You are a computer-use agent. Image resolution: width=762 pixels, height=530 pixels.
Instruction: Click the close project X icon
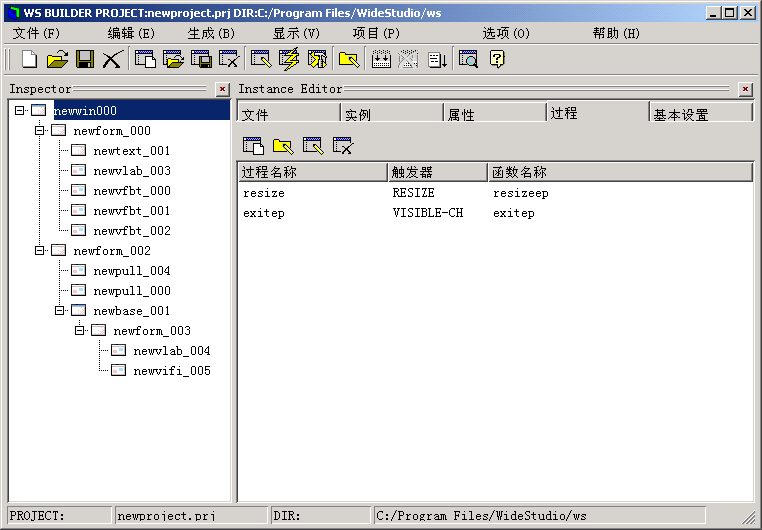click(112, 59)
